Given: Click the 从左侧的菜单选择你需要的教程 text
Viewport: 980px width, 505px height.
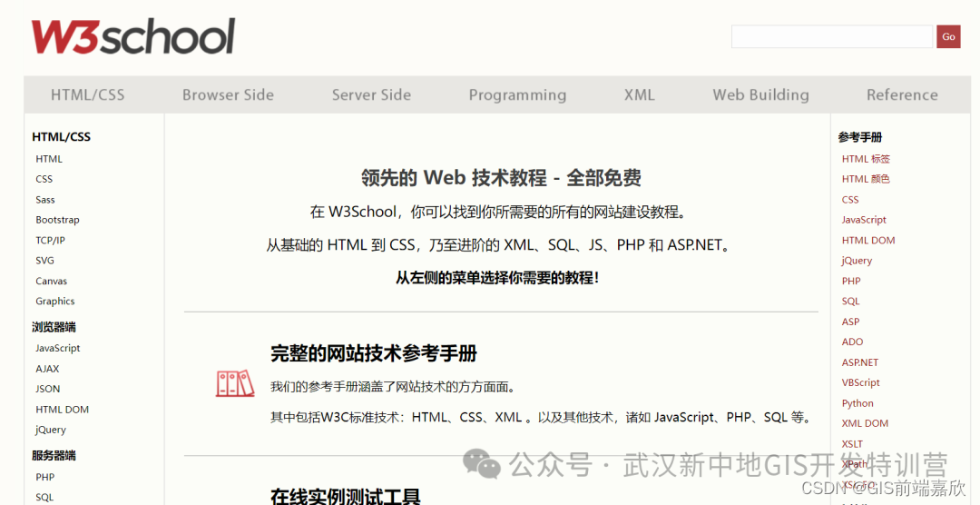Looking at the screenshot, I should (x=497, y=278).
